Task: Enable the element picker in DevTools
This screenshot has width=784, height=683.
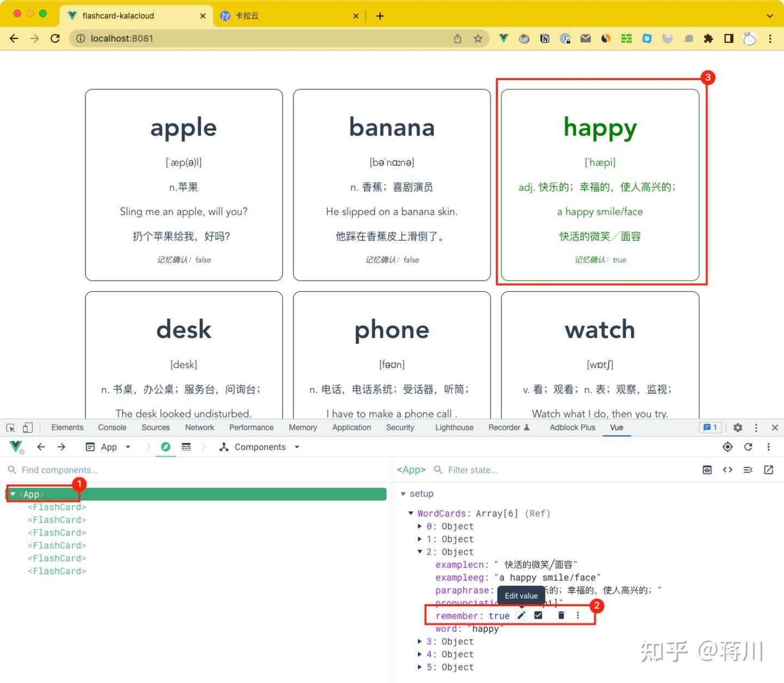Action: 10,428
